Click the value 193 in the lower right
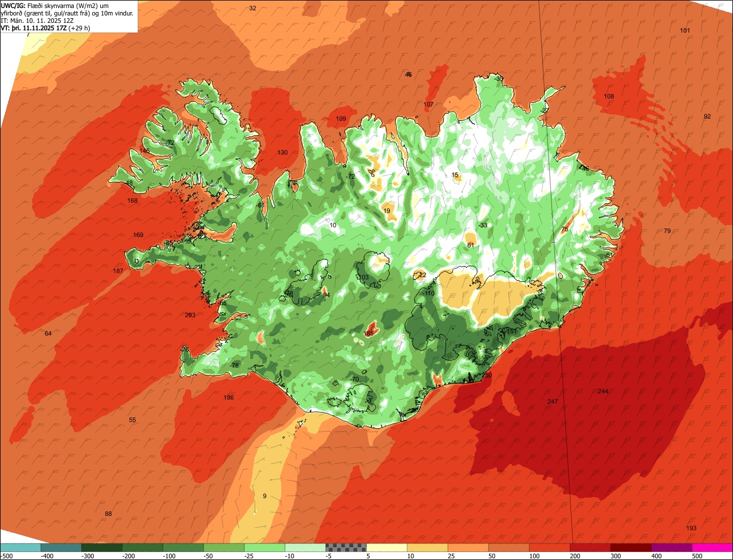Image resolution: width=733 pixels, height=560 pixels. pos(691,527)
